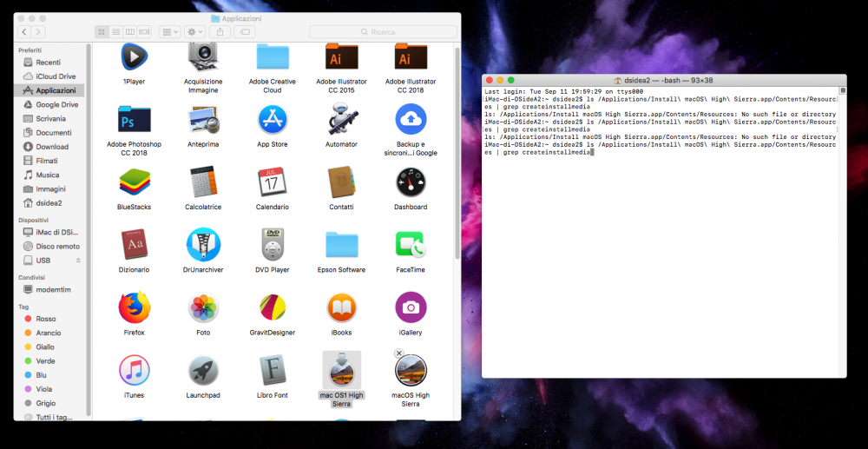Click the Finder window vertical scrollbar
This screenshot has height=449, width=868.
point(457,154)
